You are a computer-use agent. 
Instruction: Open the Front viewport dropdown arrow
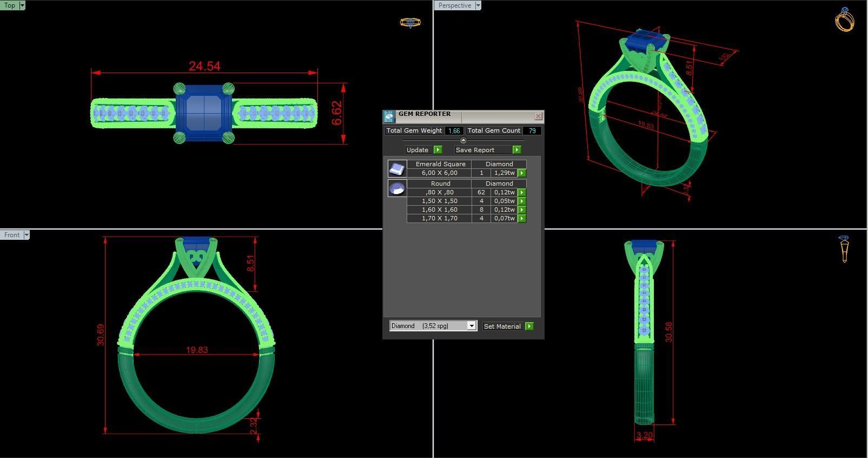(x=26, y=235)
